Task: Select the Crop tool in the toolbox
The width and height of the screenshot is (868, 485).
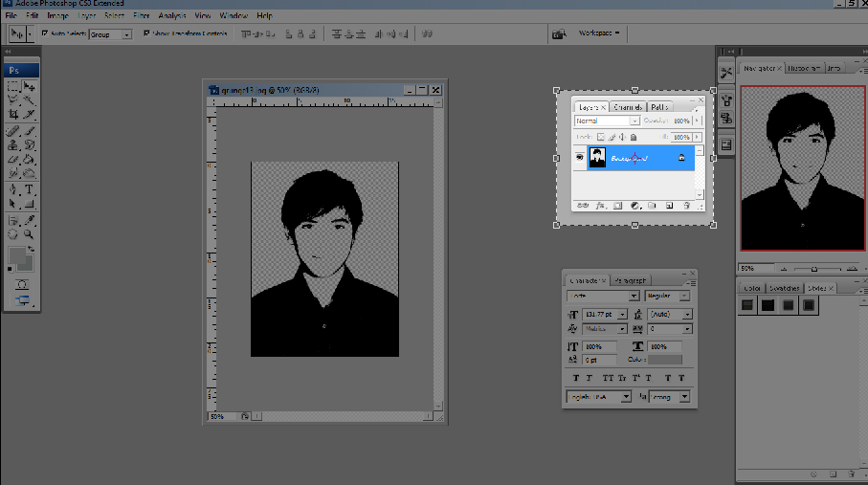Action: [13, 114]
